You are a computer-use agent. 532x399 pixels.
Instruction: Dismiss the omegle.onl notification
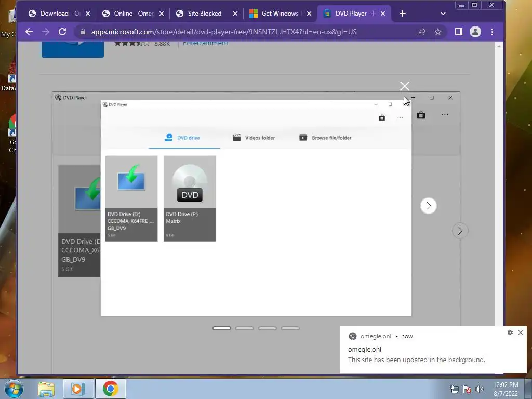coord(521,332)
